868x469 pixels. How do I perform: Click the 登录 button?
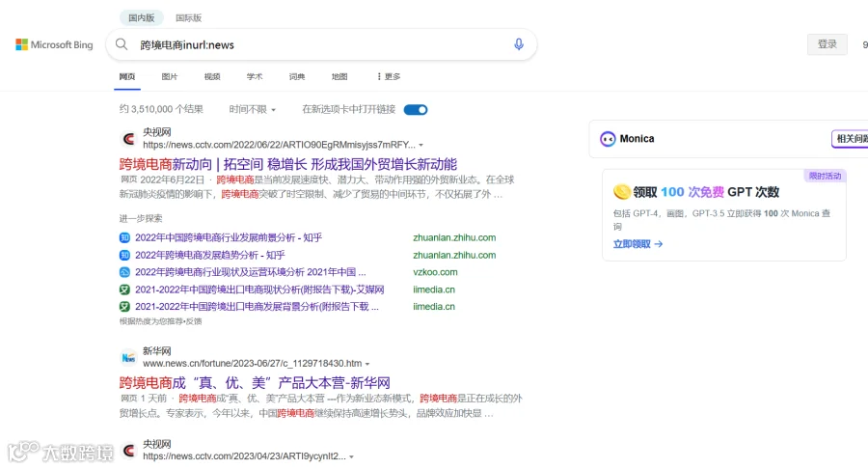pos(827,44)
